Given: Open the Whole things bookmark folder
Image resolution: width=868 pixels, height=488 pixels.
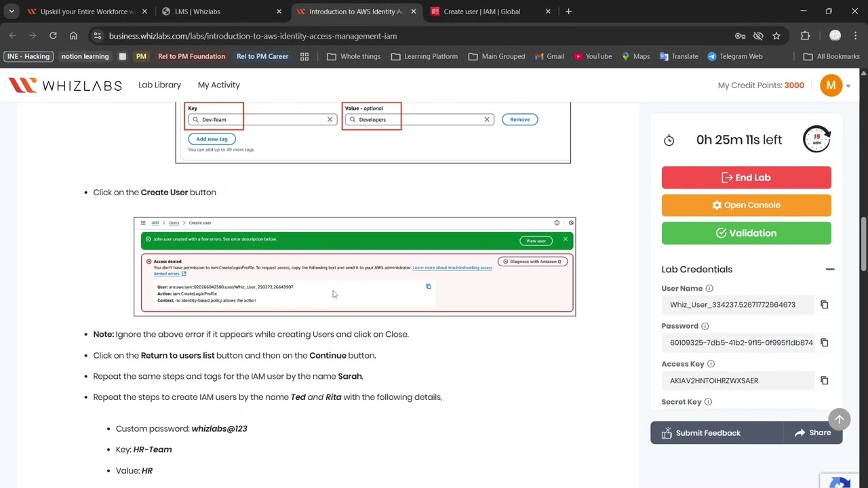Looking at the screenshot, I should click(353, 56).
